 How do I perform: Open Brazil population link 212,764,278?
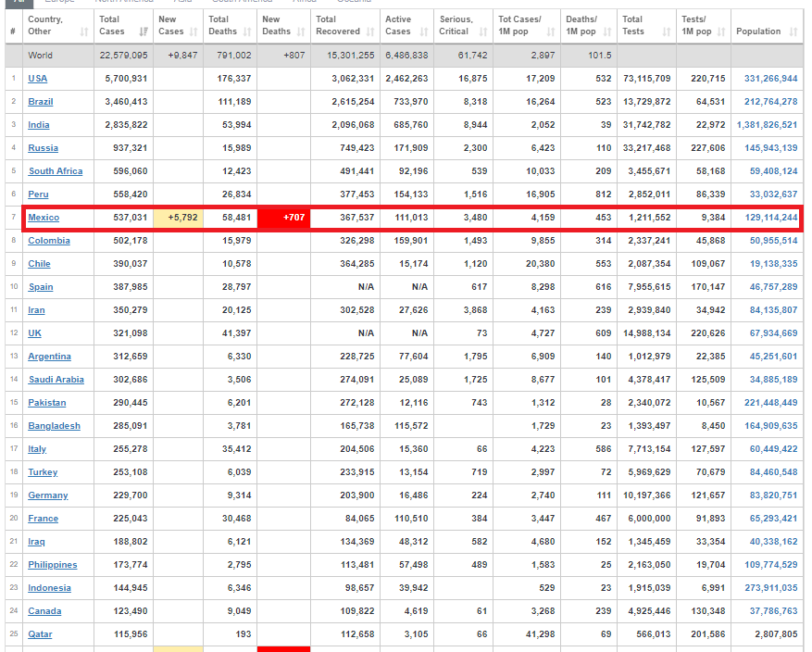click(770, 102)
